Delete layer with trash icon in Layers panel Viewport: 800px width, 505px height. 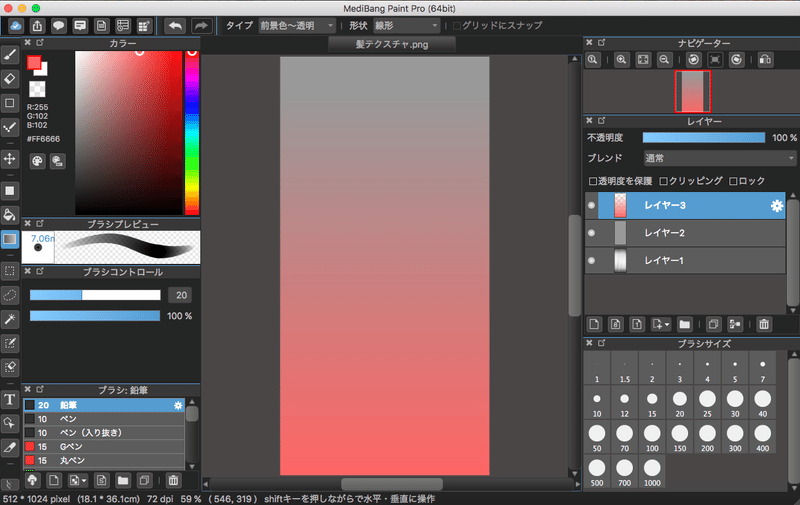coord(764,324)
